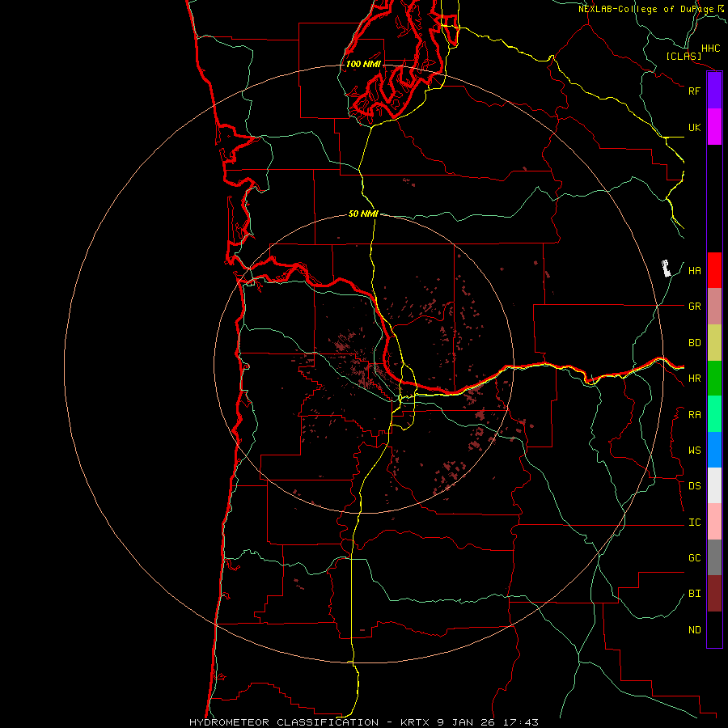
Task: Select the gray GC legend swatch
Action: tap(714, 557)
